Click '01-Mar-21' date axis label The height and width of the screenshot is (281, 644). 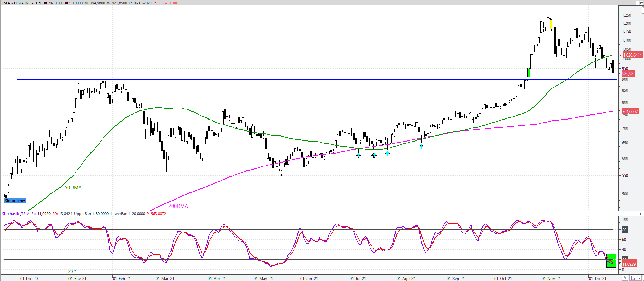[165, 278]
